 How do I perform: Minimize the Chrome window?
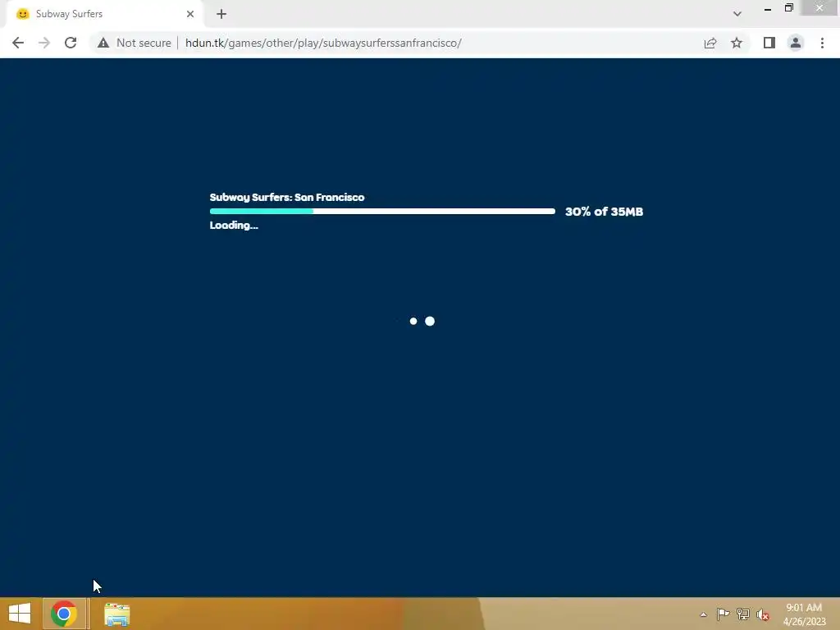coord(768,8)
